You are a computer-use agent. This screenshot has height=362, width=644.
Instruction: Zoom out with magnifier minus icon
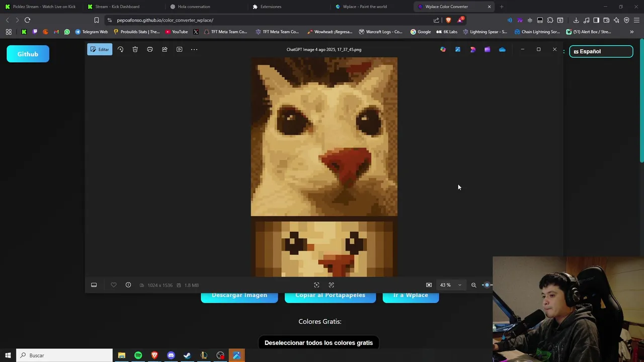pyautogui.click(x=473, y=285)
